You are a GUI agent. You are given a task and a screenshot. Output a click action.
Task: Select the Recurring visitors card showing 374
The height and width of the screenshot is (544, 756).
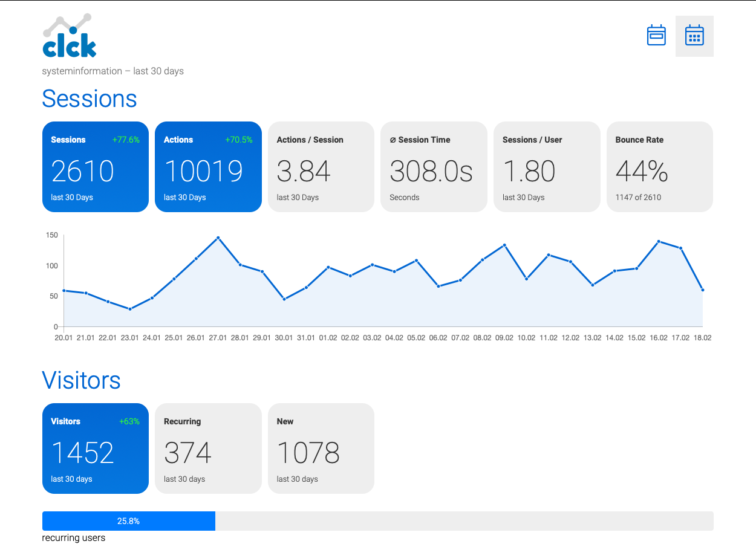click(x=208, y=448)
